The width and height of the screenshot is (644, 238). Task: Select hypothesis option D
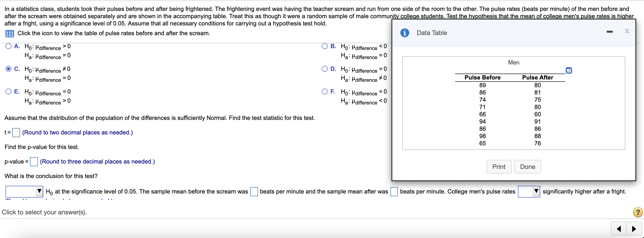click(x=325, y=69)
